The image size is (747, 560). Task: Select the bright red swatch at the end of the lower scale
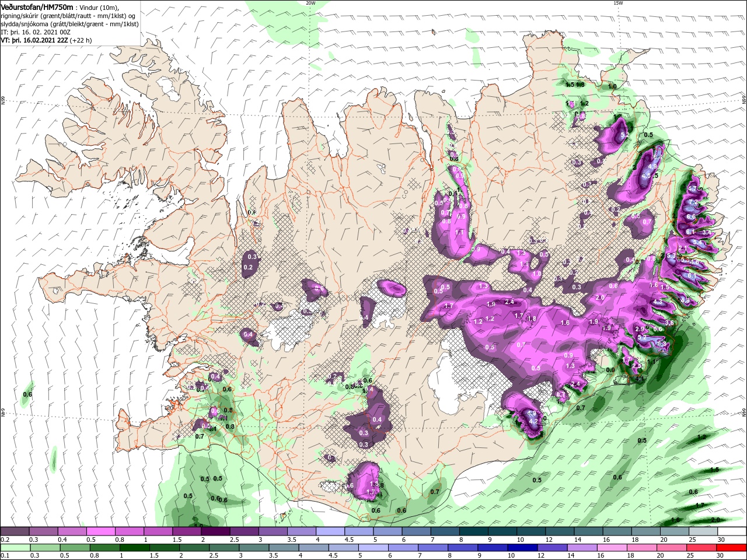click(731, 548)
